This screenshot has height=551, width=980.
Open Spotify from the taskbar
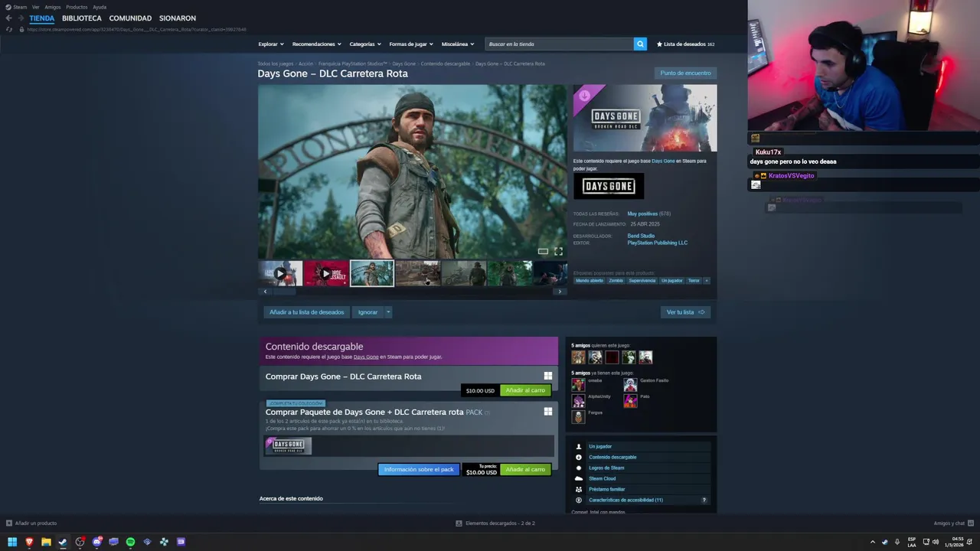tap(130, 542)
